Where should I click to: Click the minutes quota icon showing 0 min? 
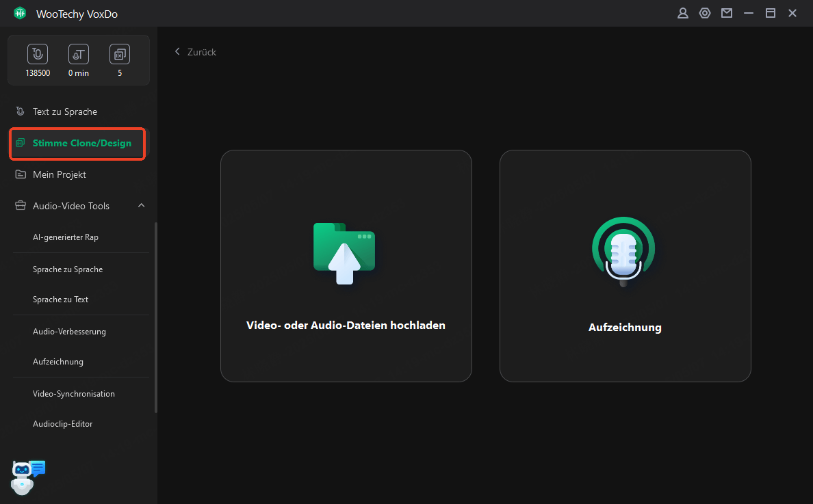79,55
